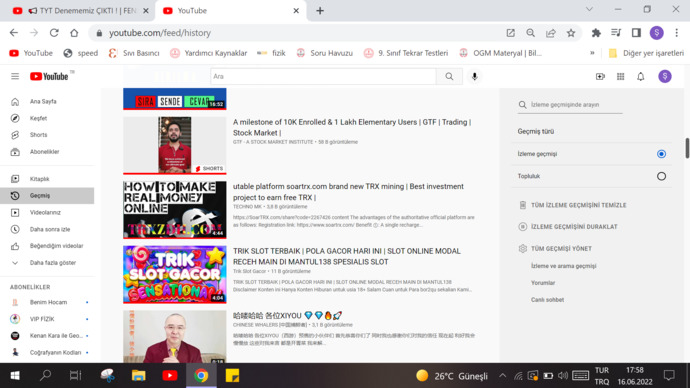Open the zoom magnifier in address bar
Image resolution: width=690 pixels, height=388 pixels.
531,33
